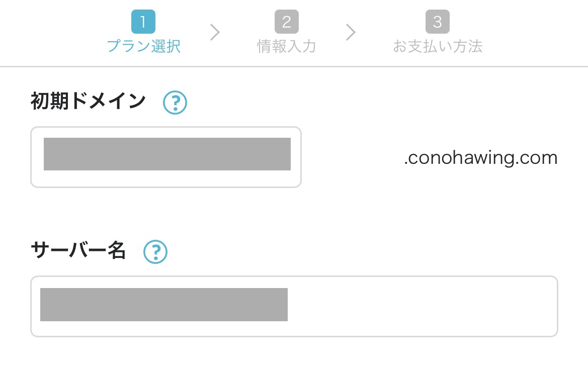Focus the サーバー名 input field
The image size is (588, 369).
tap(294, 307)
